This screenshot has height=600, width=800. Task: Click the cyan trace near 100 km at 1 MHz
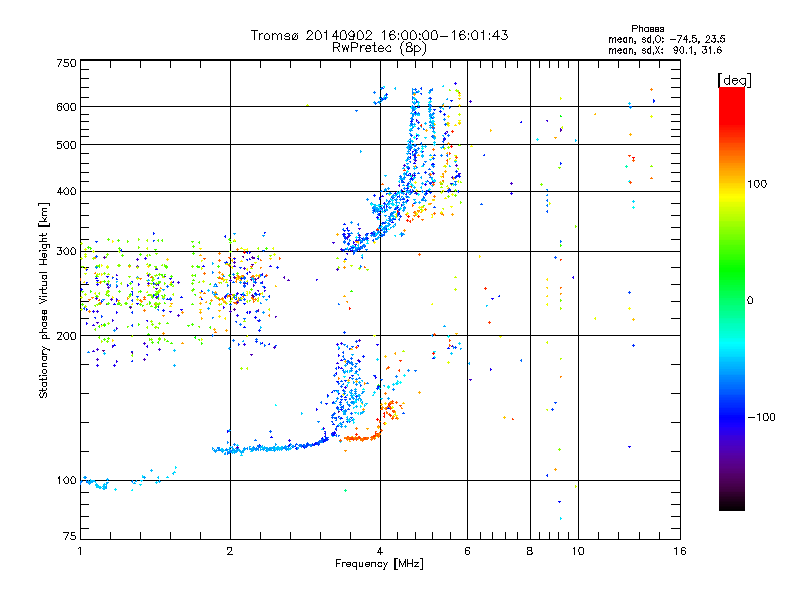96,483
